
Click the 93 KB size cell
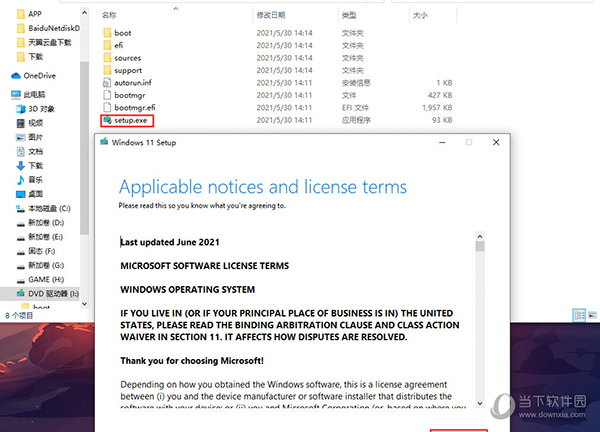click(x=442, y=120)
